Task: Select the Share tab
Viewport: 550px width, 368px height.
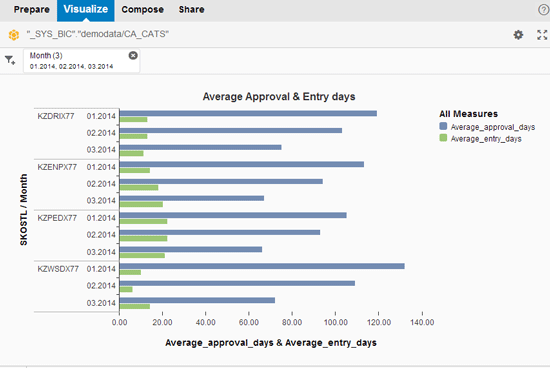Action: 191,9
